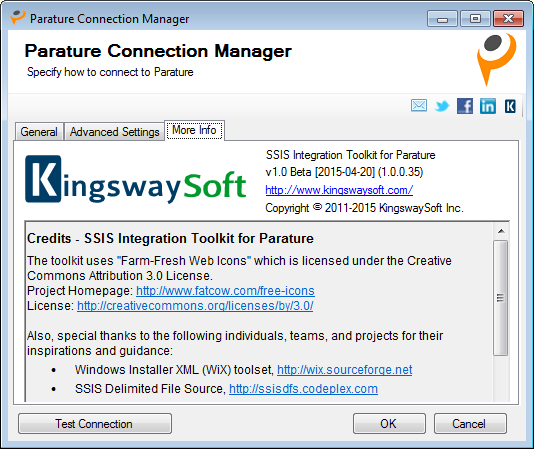The height and width of the screenshot is (449, 534).
Task: Click 'Specify how to connect to Parature' subtitle
Action: pyautogui.click(x=110, y=72)
